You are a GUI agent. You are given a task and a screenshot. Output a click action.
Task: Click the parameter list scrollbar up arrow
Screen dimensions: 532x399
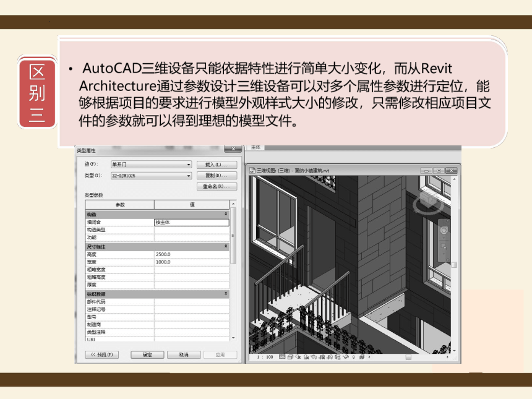pos(233,204)
